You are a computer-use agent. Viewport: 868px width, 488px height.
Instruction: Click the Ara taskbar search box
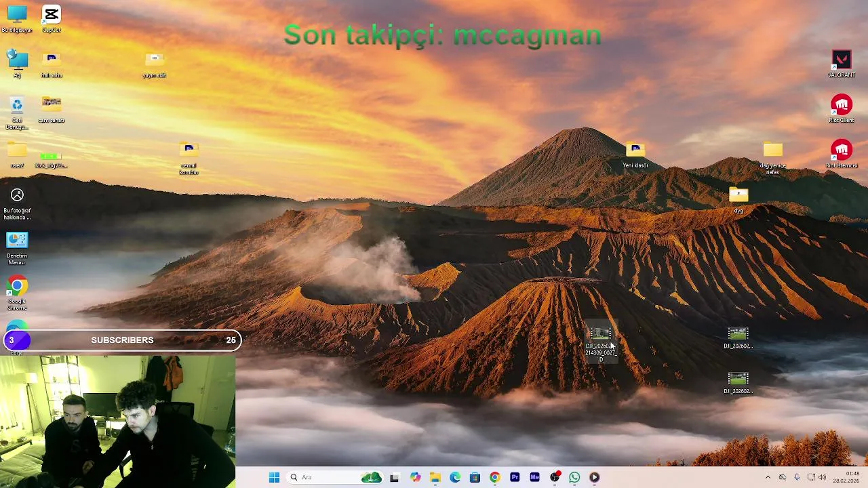(336, 477)
